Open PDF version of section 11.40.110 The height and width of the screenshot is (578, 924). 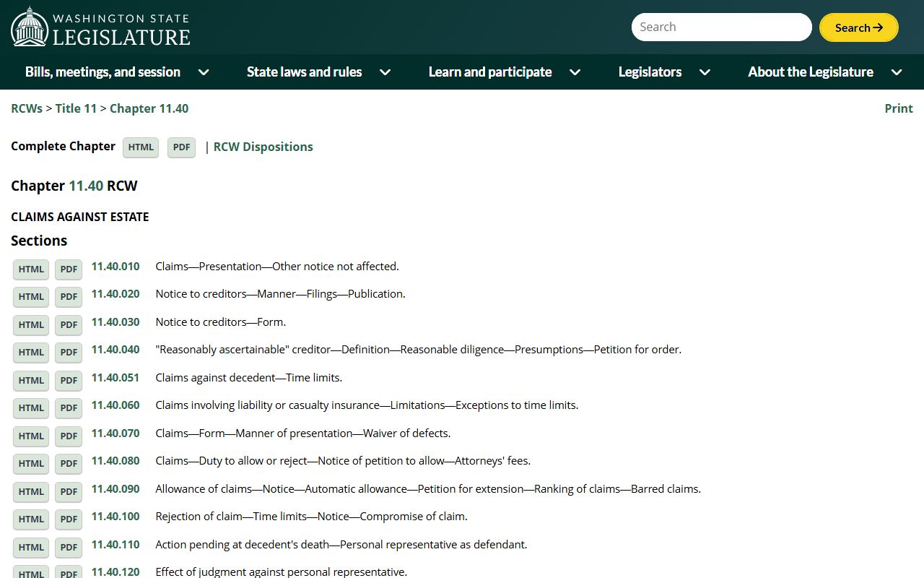(x=69, y=547)
